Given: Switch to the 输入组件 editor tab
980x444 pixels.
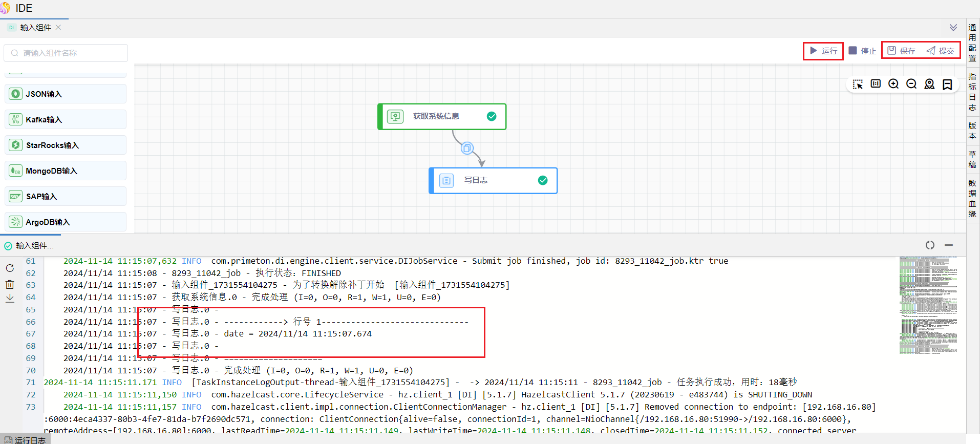Looking at the screenshot, I should [x=35, y=28].
